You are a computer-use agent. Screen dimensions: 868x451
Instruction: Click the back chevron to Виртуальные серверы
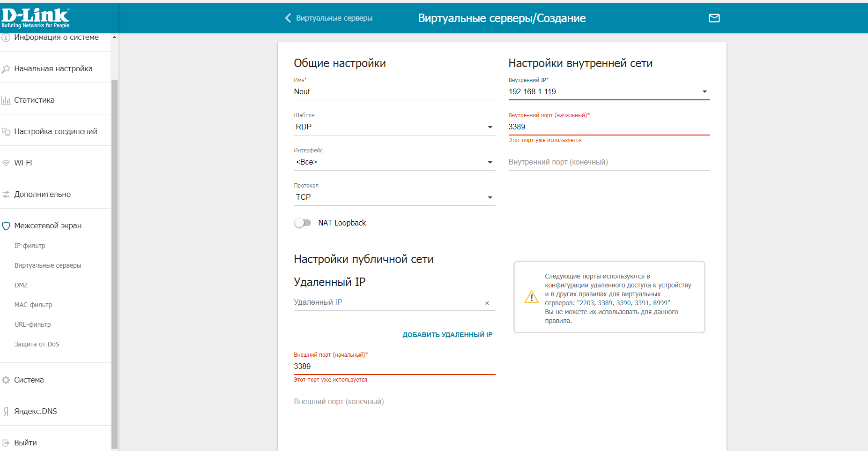[x=288, y=18]
